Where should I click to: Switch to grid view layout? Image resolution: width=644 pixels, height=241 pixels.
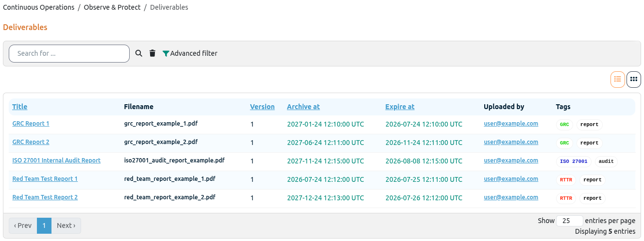coord(634,79)
